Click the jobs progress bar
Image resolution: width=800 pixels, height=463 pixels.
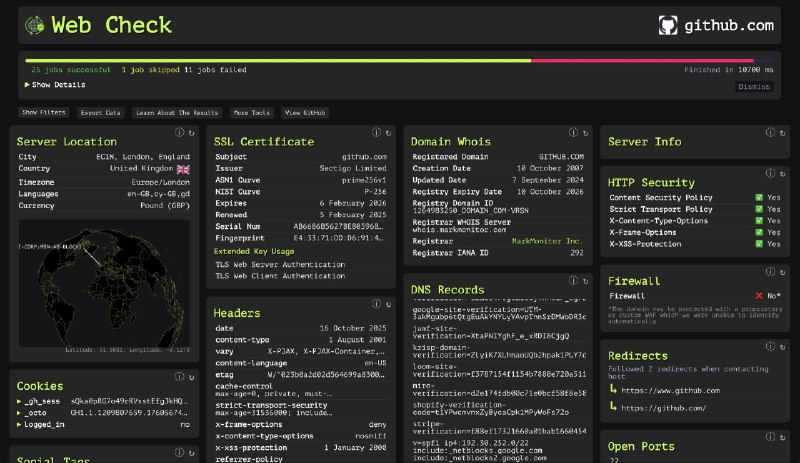390,60
